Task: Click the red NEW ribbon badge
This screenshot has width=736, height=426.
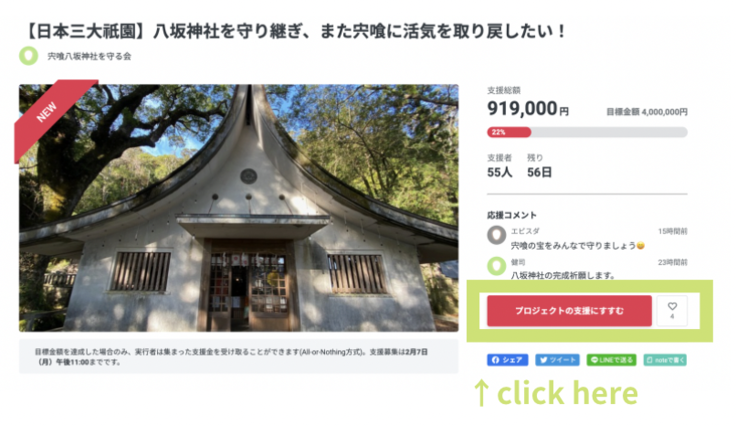Action: pos(51,115)
